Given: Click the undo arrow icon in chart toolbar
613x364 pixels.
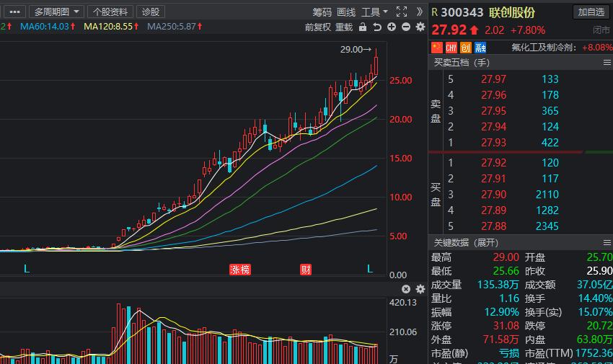Looking at the screenshot, I should tap(377, 27).
